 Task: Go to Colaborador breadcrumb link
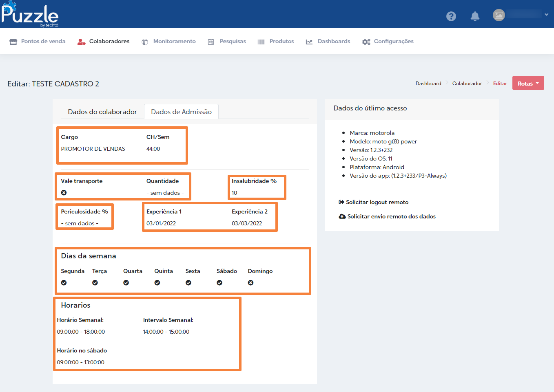pyautogui.click(x=467, y=84)
